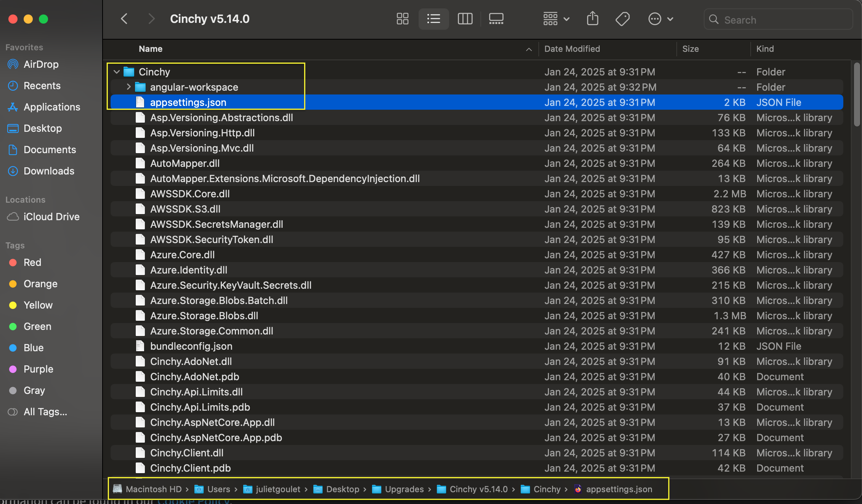Go forward using the right chevron
Screen dimensions: 862x504
[151, 19]
